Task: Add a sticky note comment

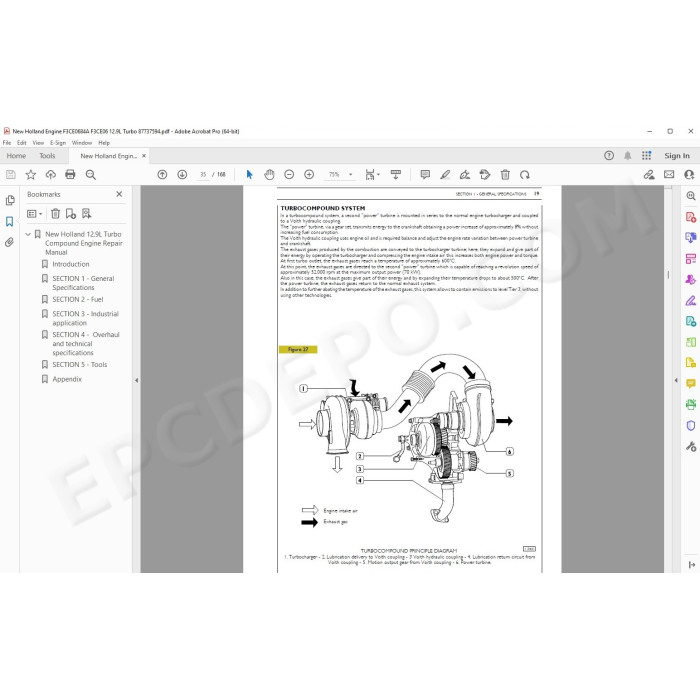Action: pos(425,175)
